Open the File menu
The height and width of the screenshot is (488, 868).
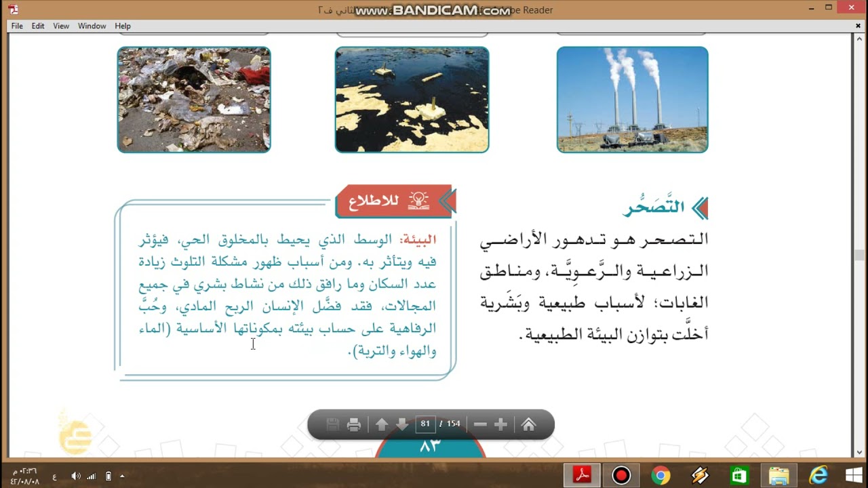17,26
